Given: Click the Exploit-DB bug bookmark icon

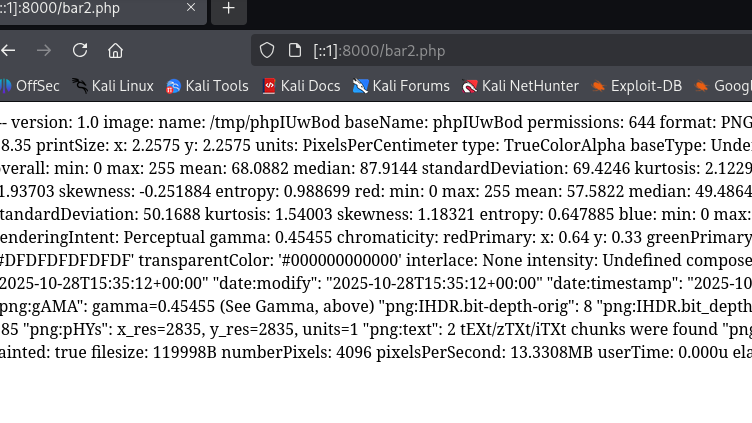Looking at the screenshot, I should click(x=598, y=86).
